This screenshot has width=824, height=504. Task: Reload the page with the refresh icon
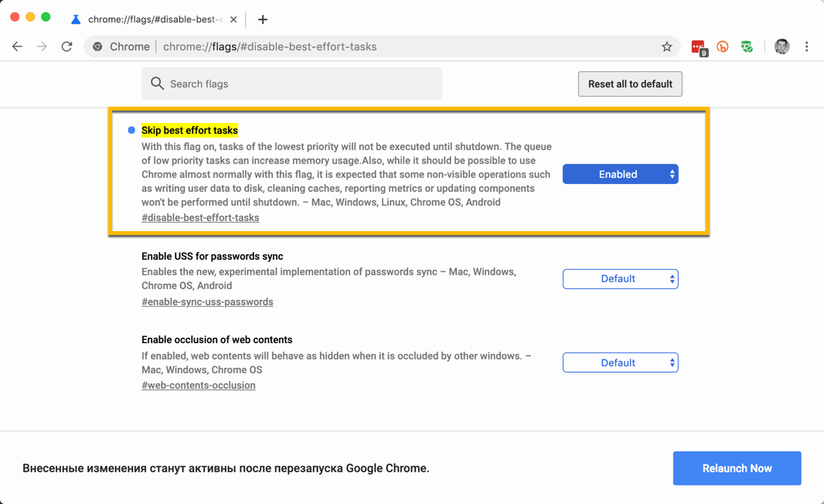point(66,46)
